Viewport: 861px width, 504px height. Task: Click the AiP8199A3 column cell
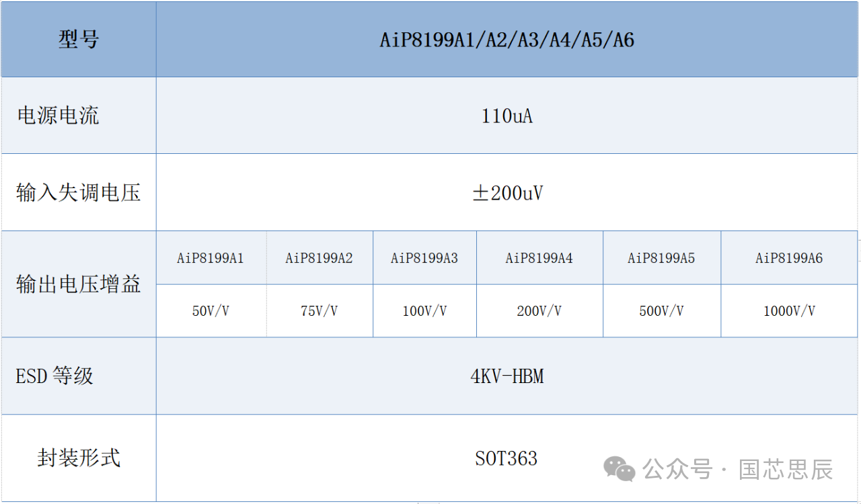[424, 258]
